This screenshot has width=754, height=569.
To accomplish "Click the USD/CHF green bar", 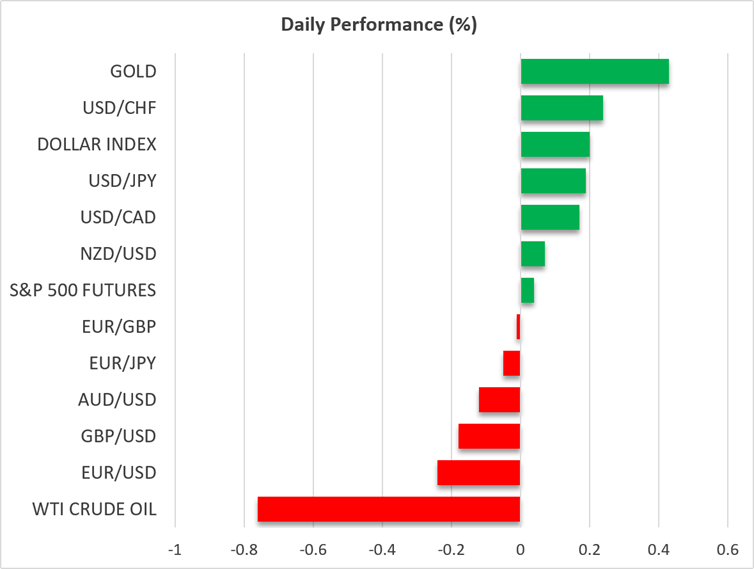I will tap(562, 108).
